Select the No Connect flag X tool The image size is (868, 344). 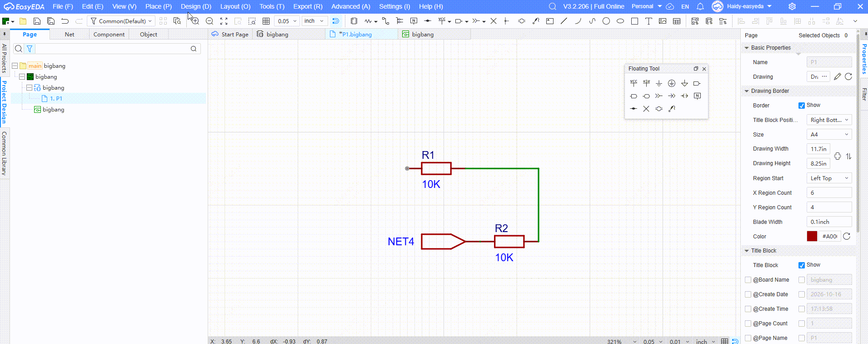494,21
